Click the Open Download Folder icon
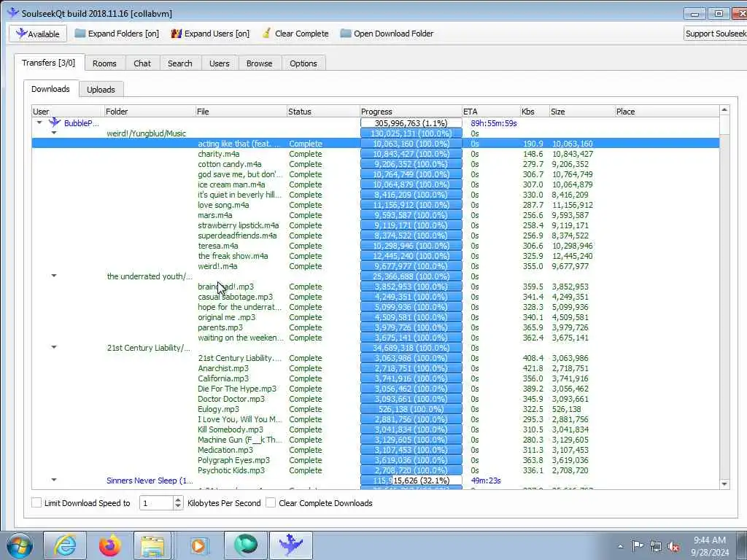This screenshot has height=560, width=747. [x=346, y=34]
